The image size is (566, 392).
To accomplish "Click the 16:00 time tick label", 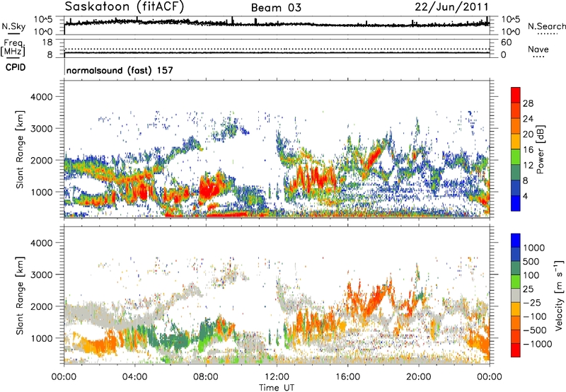I will pos(347,377).
